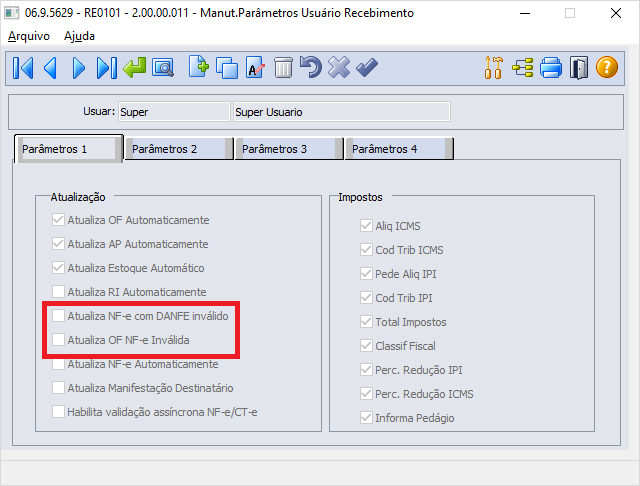
Task: Open help with the orange question mark
Action: 607,67
